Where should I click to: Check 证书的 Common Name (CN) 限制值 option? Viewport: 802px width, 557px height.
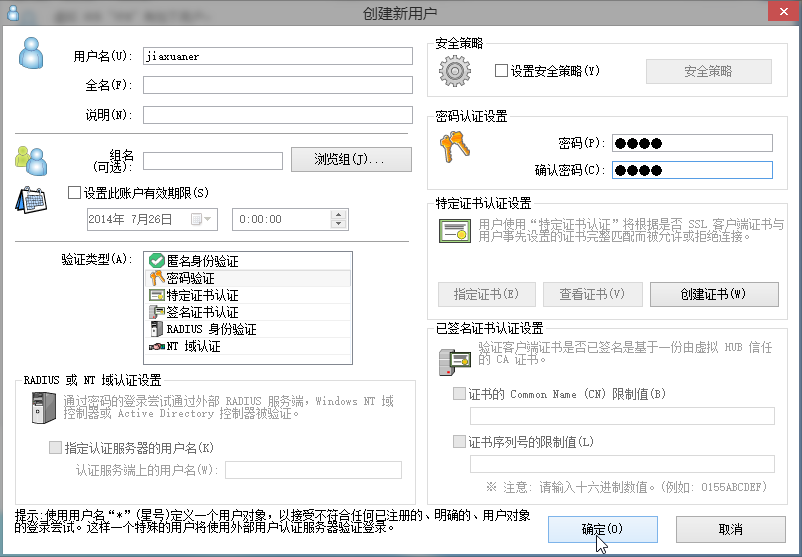click(x=460, y=394)
